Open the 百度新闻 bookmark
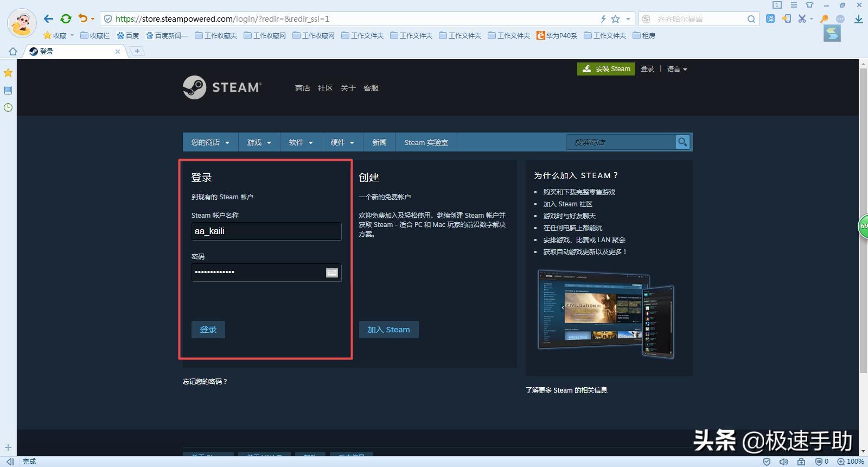 pos(167,35)
